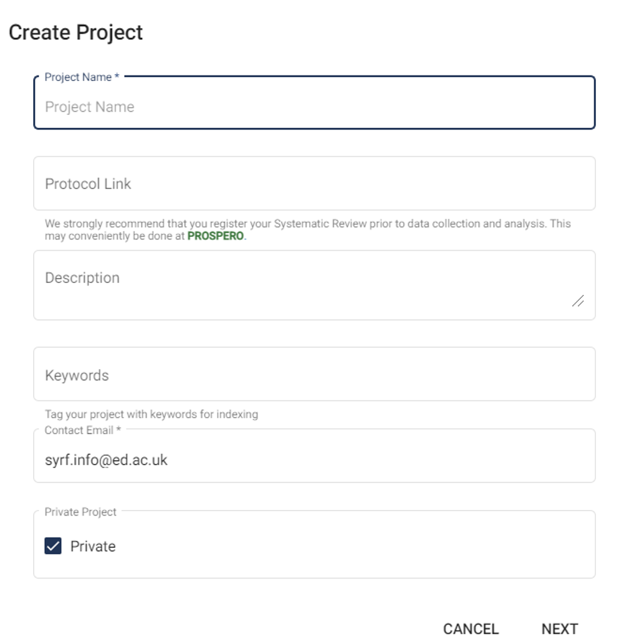Screen dimensions: 644x644
Task: Click the 'Keywords' placeholder text
Action: [77, 375]
